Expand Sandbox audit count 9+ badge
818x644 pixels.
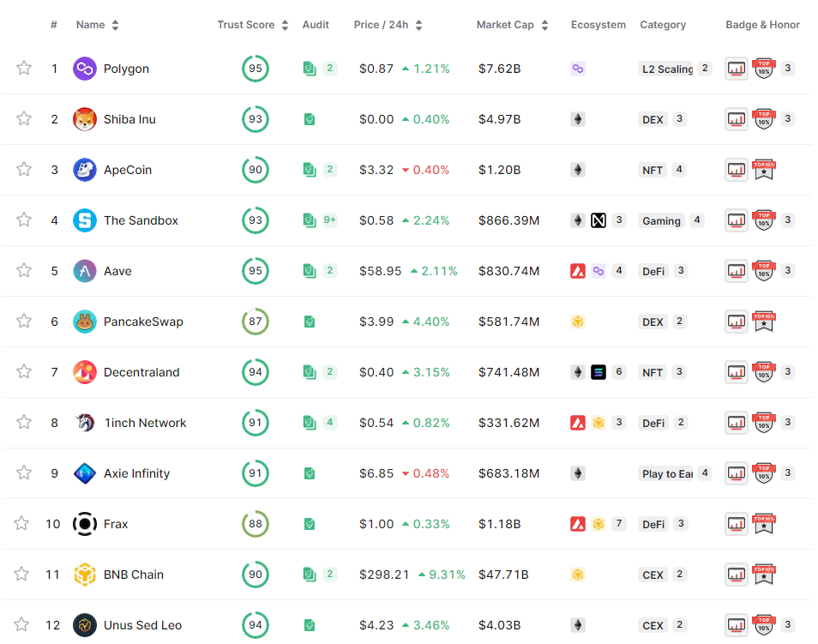330,220
